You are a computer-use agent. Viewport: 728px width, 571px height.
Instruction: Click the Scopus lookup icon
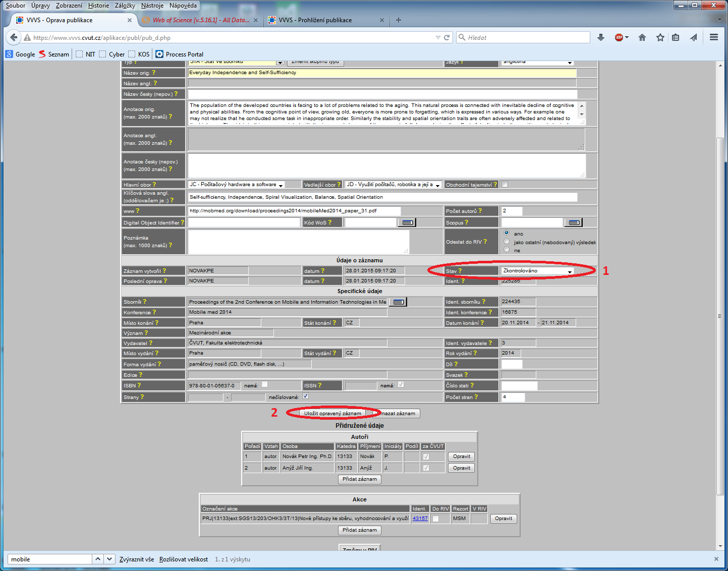574,222
